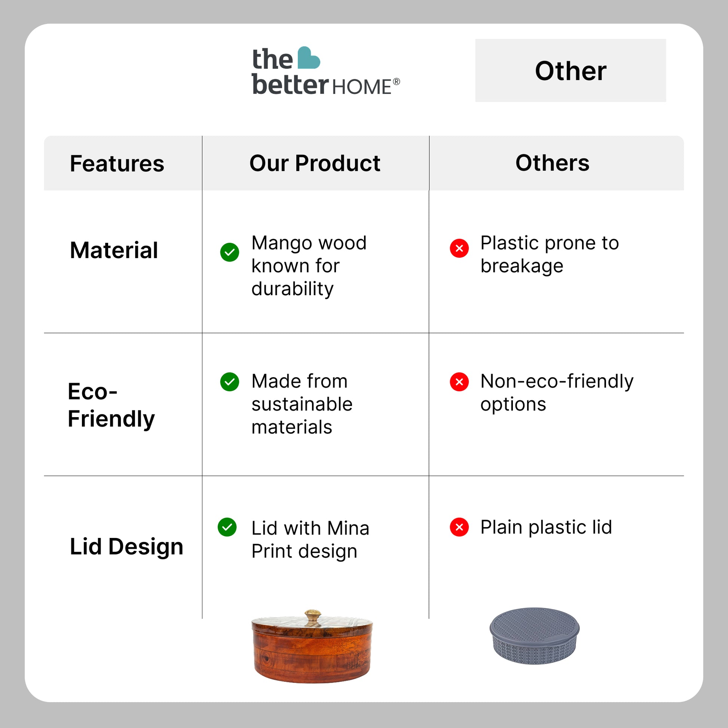Select the Our Product column header

[x=315, y=163]
